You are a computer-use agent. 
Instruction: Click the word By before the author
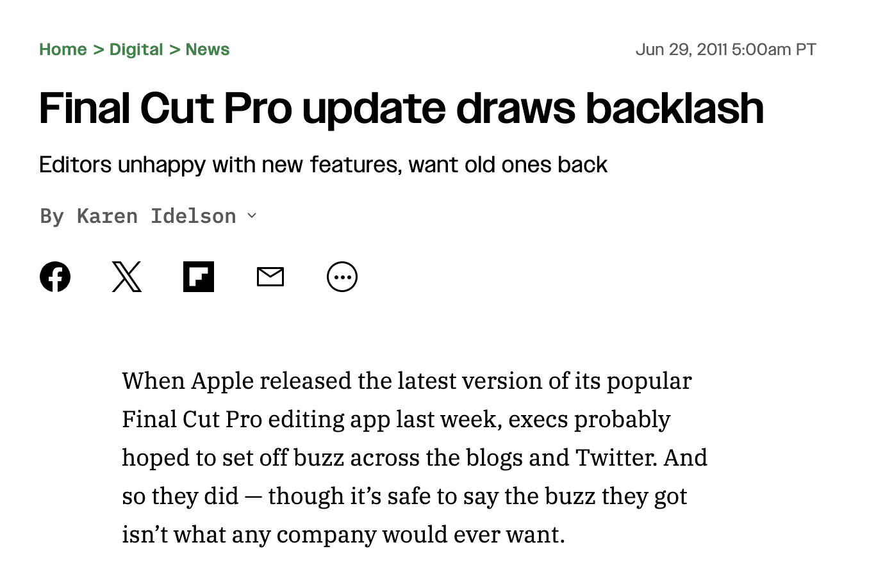tap(52, 216)
